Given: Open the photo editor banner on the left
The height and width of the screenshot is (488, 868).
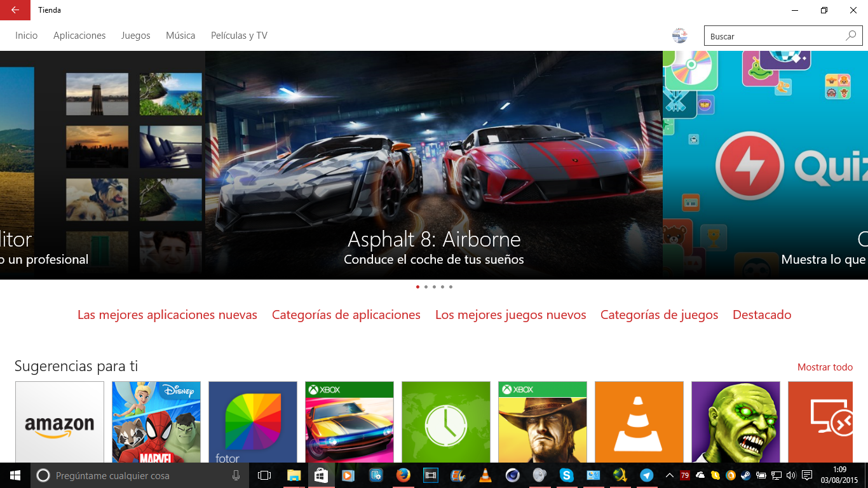Looking at the screenshot, I should tap(102, 165).
